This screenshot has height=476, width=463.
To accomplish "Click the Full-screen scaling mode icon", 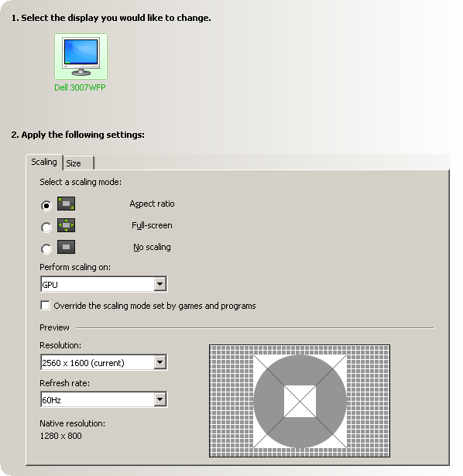I will point(66,225).
